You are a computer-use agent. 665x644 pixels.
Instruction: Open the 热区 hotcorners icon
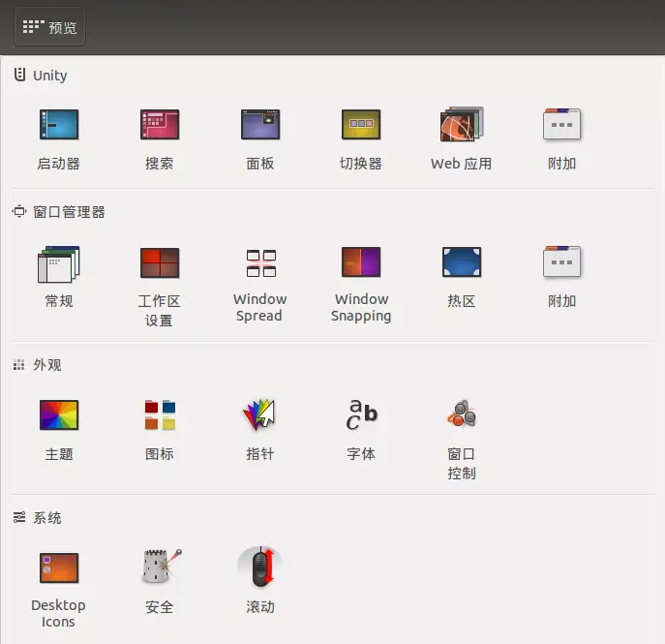pos(462,261)
